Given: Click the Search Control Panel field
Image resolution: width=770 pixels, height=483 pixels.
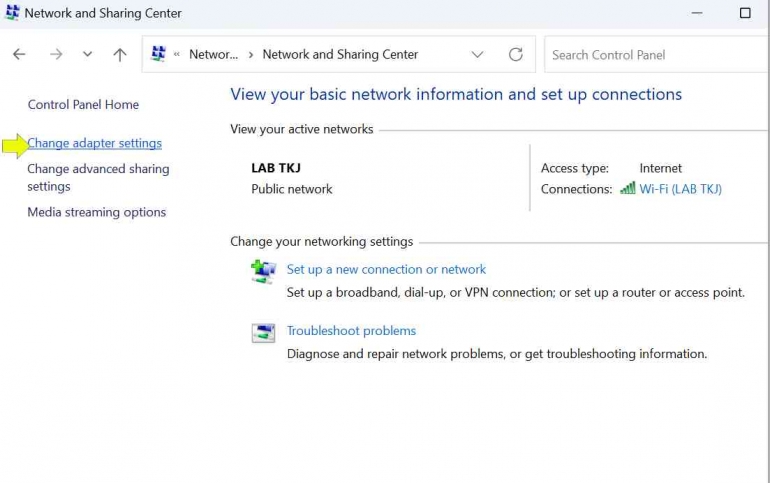Looking at the screenshot, I should 655,55.
